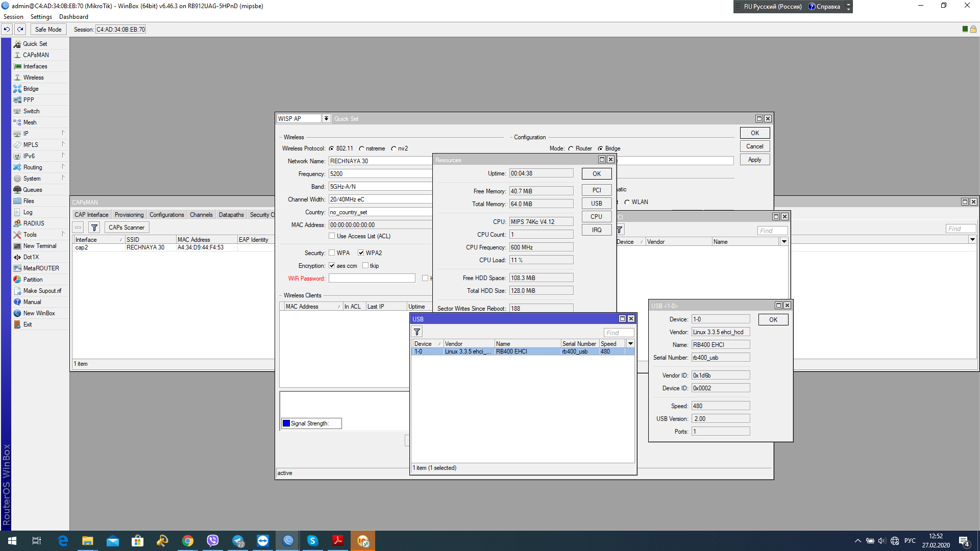Switch to Provisioning tab in CAPsMAN

point(129,215)
